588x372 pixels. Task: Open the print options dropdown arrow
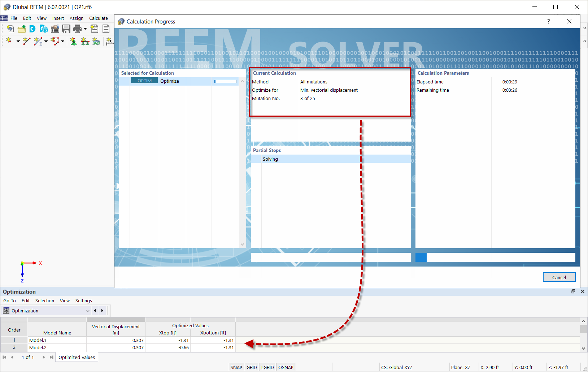click(85, 29)
